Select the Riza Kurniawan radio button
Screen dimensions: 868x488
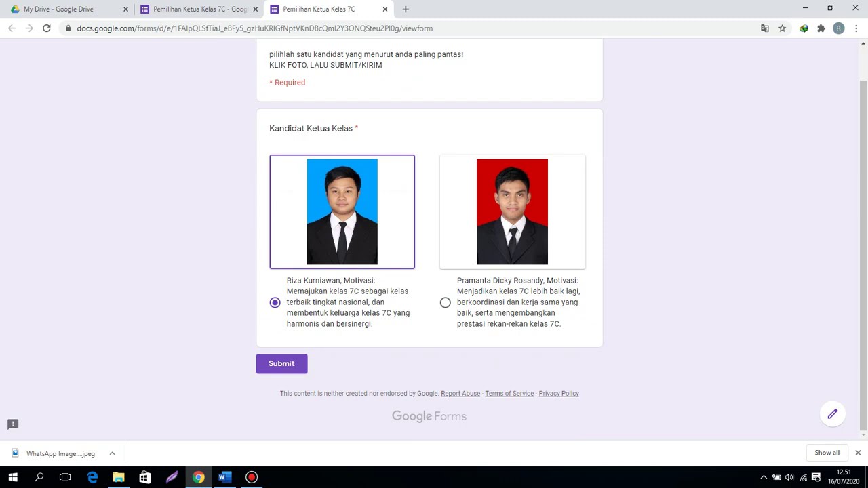point(275,302)
